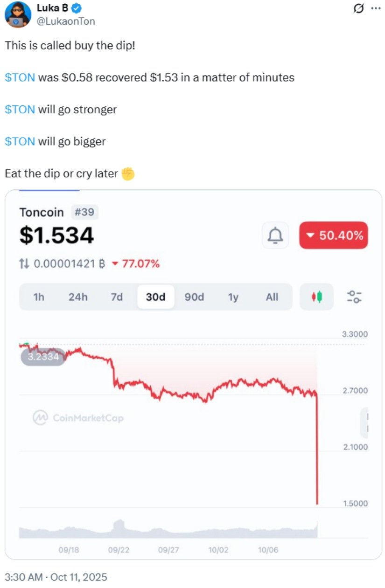385x588 pixels.
Task: Open the 3:30 AM Oct 11, 2025 timestamp
Action: [x=56, y=577]
